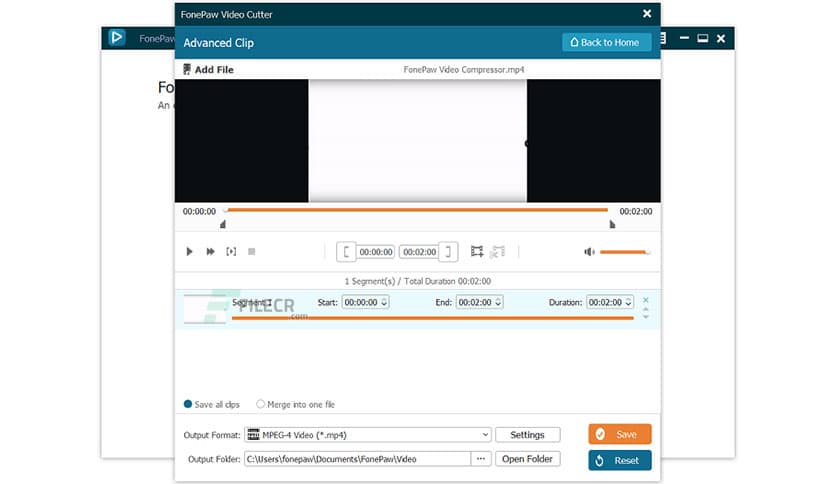Image resolution: width=836 pixels, height=484 pixels.
Task: Mute the audio speaker icon
Action: (x=589, y=252)
